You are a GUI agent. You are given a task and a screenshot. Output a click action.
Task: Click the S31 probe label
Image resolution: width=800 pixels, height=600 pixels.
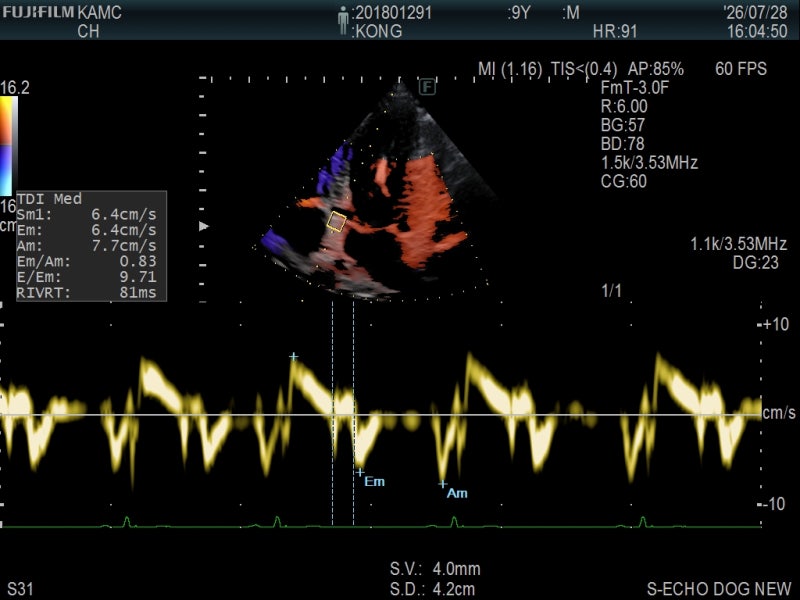(20, 589)
